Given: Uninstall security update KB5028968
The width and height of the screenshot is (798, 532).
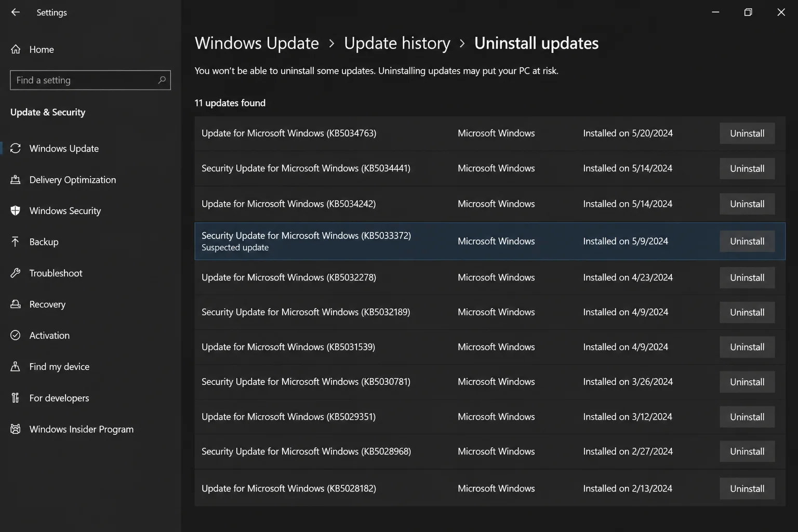Looking at the screenshot, I should [x=747, y=451].
